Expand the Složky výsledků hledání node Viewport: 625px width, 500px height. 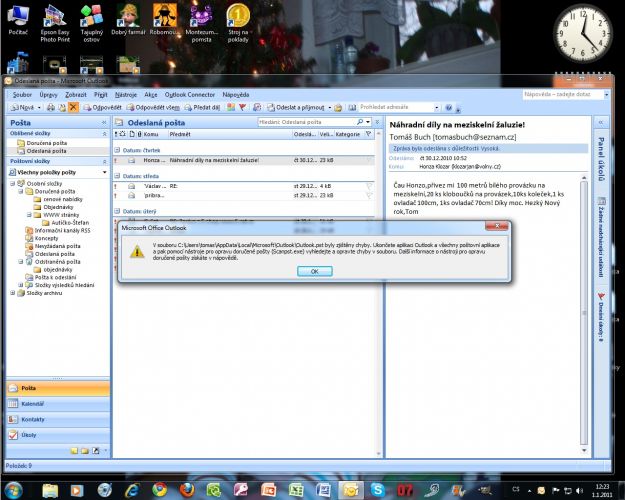tap(21, 285)
